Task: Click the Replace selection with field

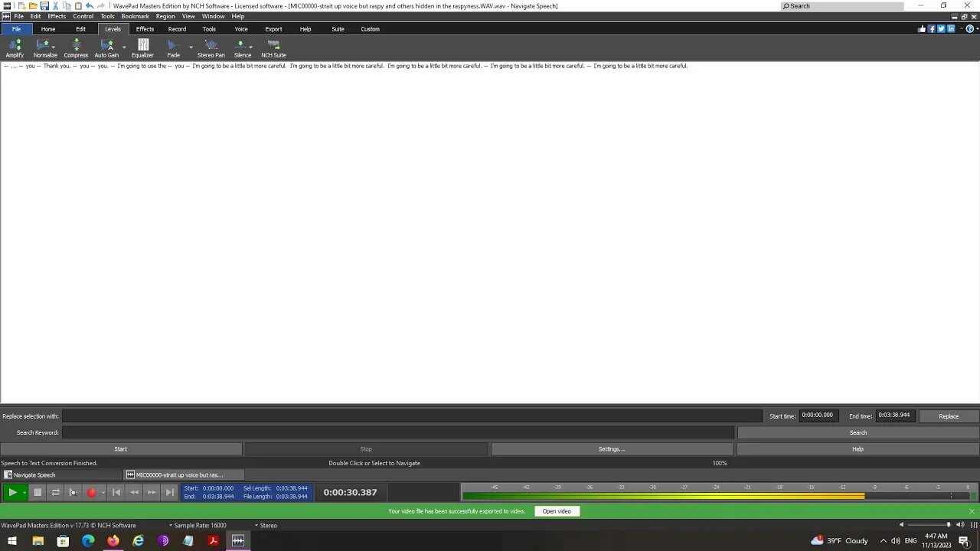Action: (412, 416)
